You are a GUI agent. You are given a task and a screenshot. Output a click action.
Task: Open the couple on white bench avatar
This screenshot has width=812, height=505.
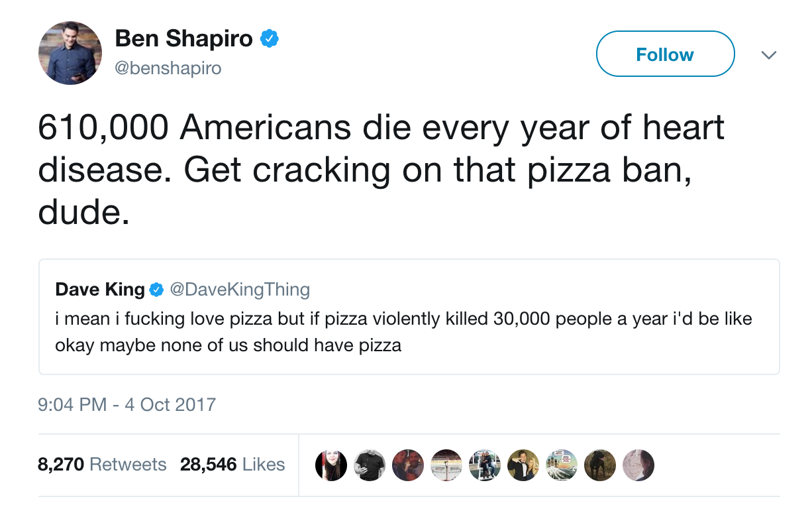coord(485,465)
